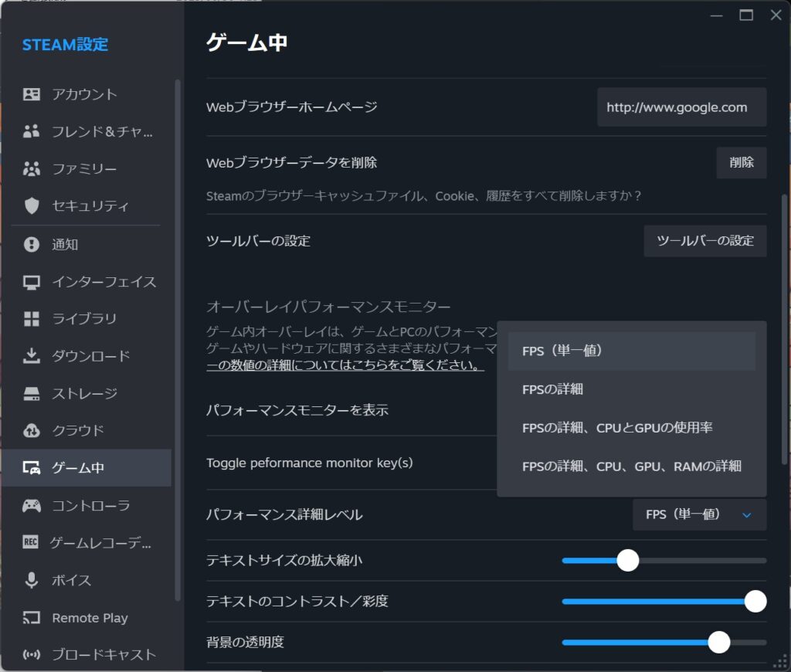
Task: Click the フレンド&チャット people icon
Action: point(31,131)
